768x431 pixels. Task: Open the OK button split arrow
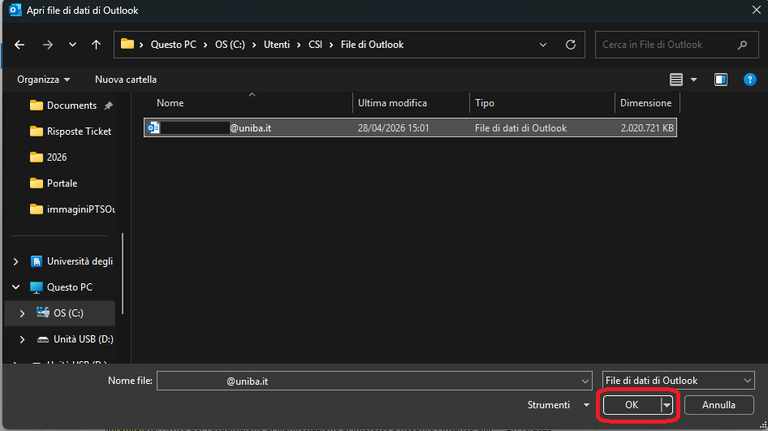pos(667,405)
